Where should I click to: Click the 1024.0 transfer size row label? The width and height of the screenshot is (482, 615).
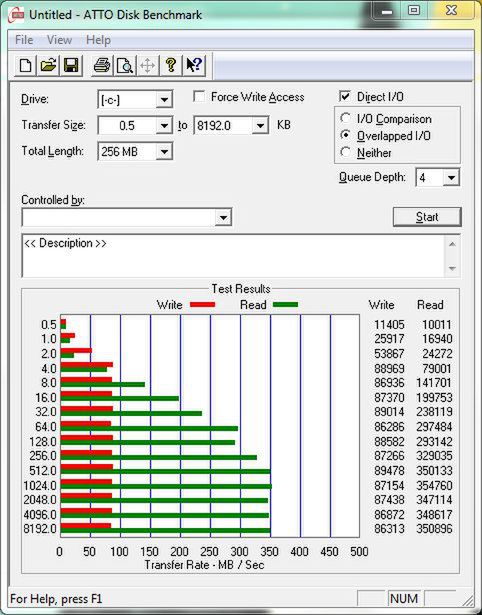[x=40, y=486]
